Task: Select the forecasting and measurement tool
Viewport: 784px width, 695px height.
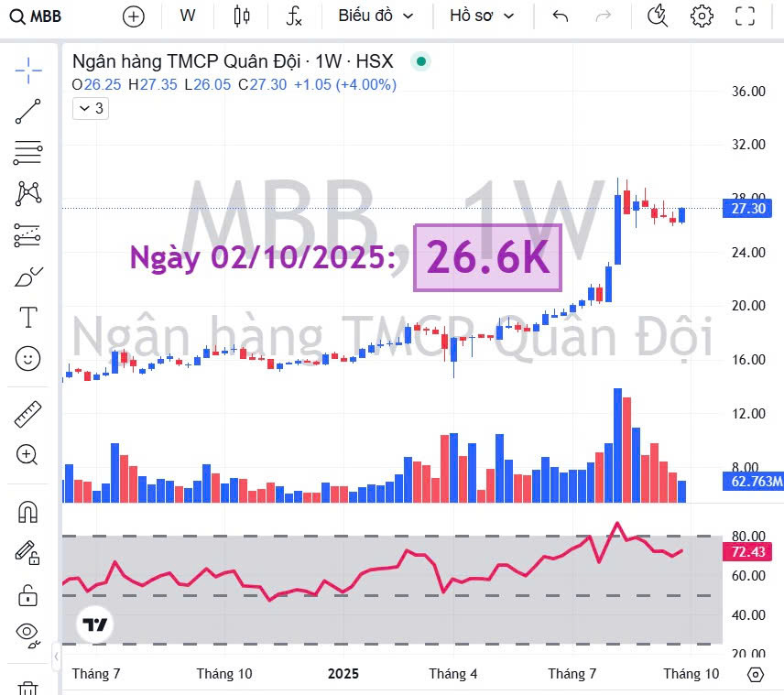Action: click(28, 235)
